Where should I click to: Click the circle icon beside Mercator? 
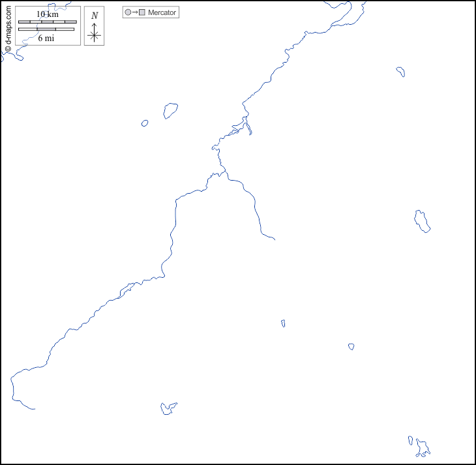point(128,12)
